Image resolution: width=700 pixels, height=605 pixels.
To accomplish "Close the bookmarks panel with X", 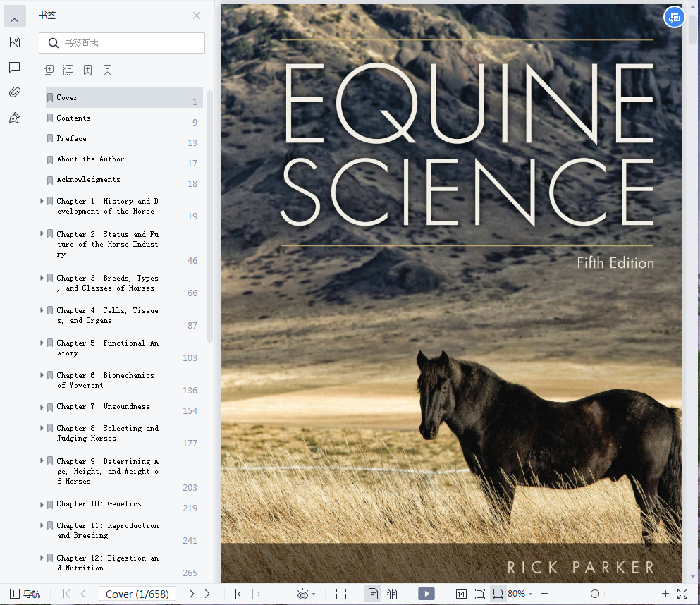I will click(x=197, y=16).
